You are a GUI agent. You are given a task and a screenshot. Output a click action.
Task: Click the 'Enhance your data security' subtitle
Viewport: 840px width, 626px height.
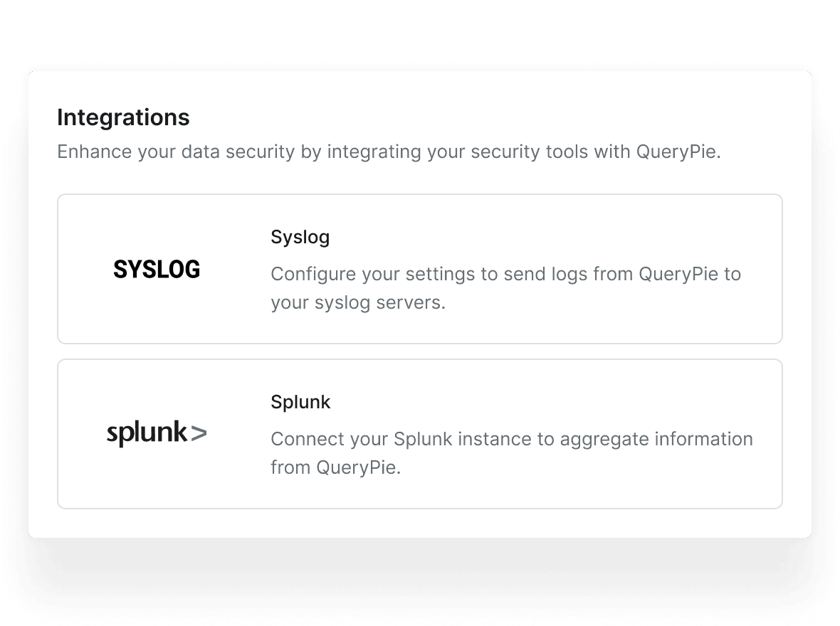389,152
